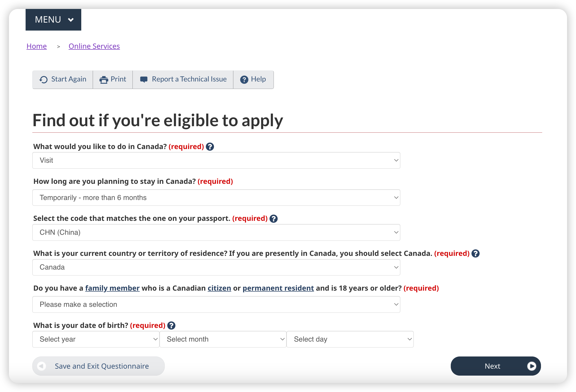
Task: Open help icon beside country of residence question
Action: tap(476, 254)
